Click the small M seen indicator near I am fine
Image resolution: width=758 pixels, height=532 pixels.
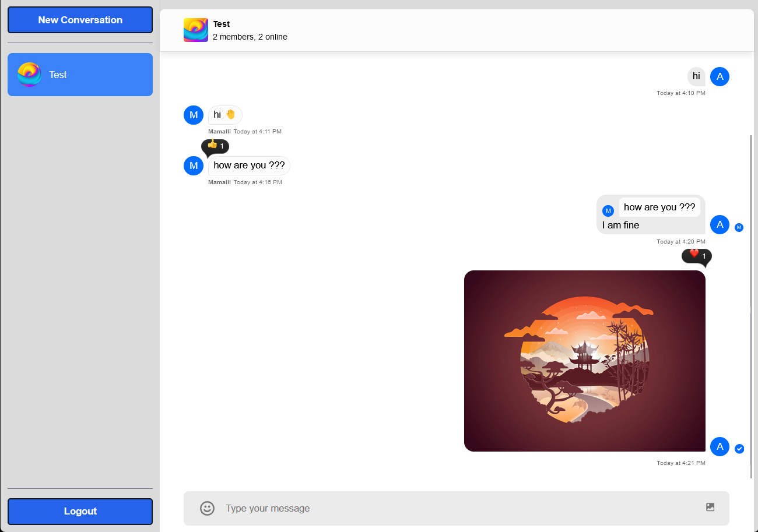click(739, 227)
